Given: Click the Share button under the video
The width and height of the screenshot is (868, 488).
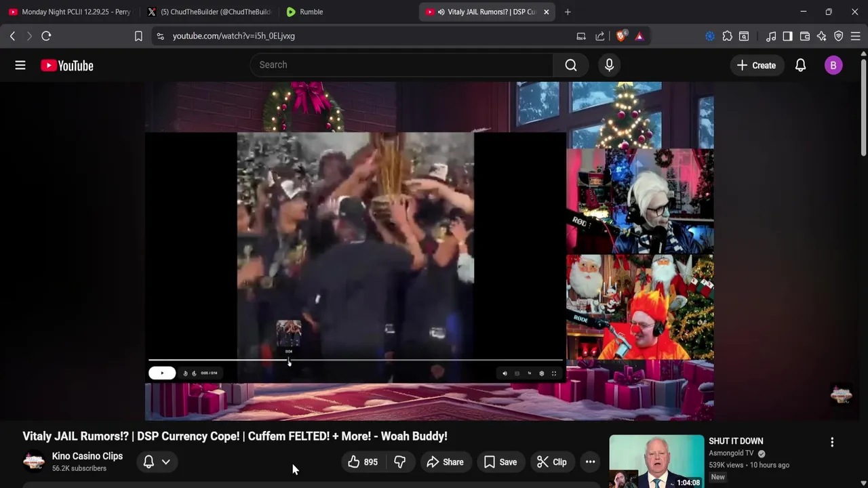Looking at the screenshot, I should (445, 462).
